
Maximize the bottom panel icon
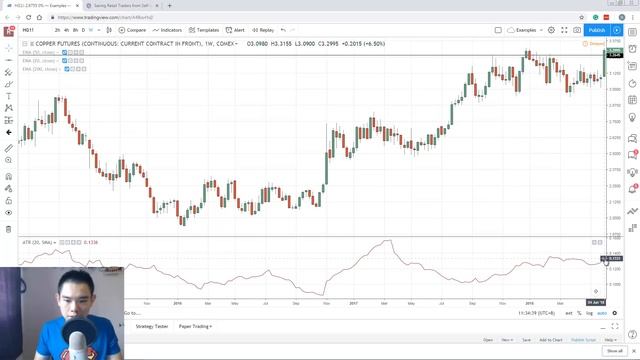pyautogui.click(x=615, y=326)
